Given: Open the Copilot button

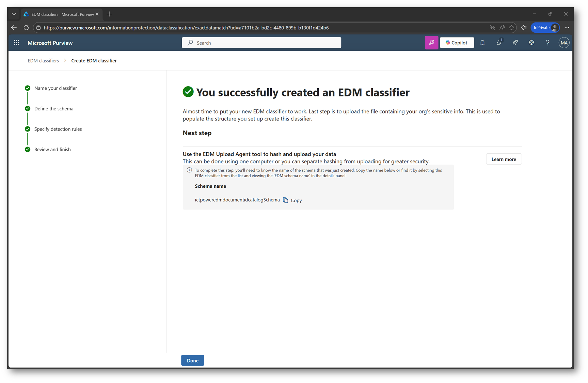Looking at the screenshot, I should 457,43.
